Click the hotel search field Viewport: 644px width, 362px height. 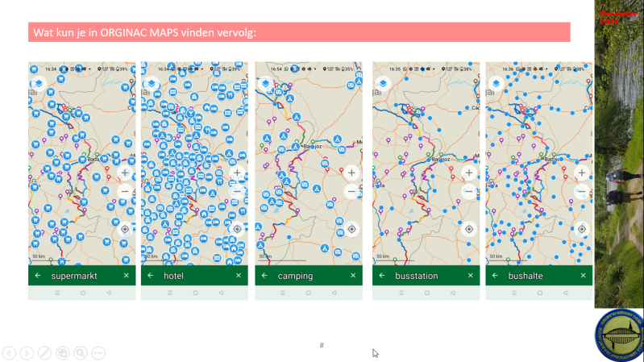click(x=194, y=275)
